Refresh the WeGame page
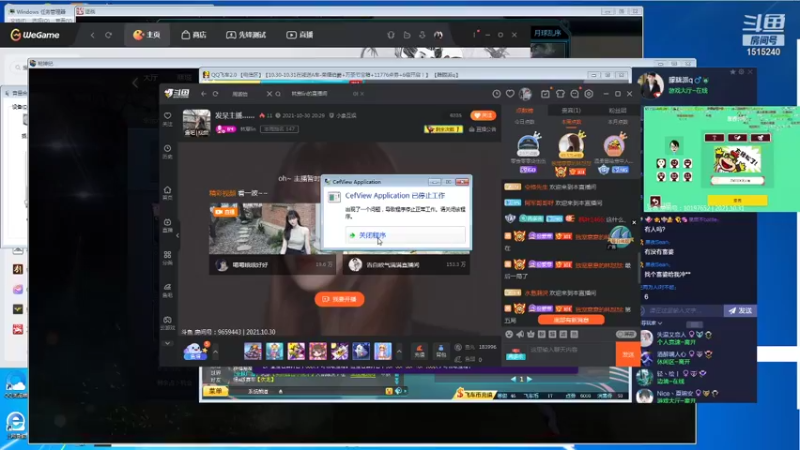This screenshot has width=800, height=450. coord(108,35)
